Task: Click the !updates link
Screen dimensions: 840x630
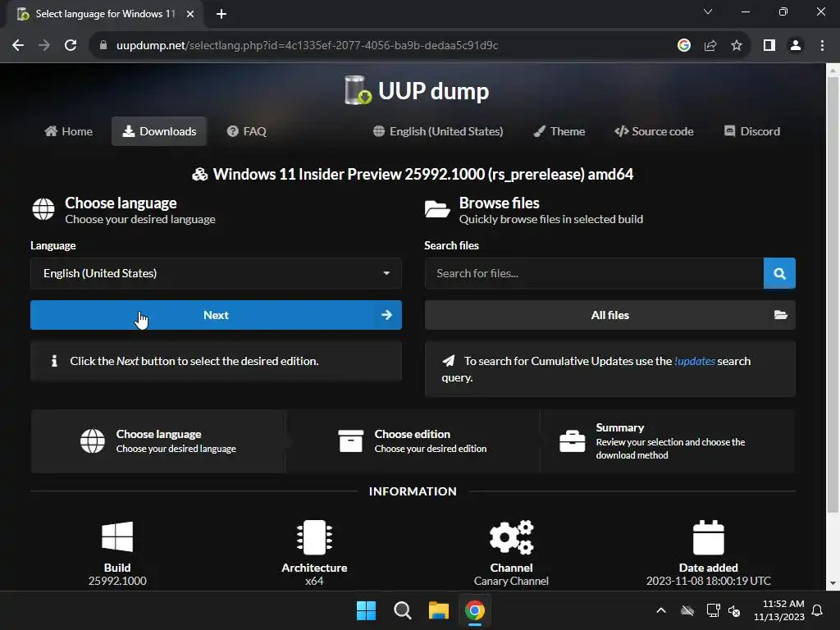Action: click(x=694, y=361)
